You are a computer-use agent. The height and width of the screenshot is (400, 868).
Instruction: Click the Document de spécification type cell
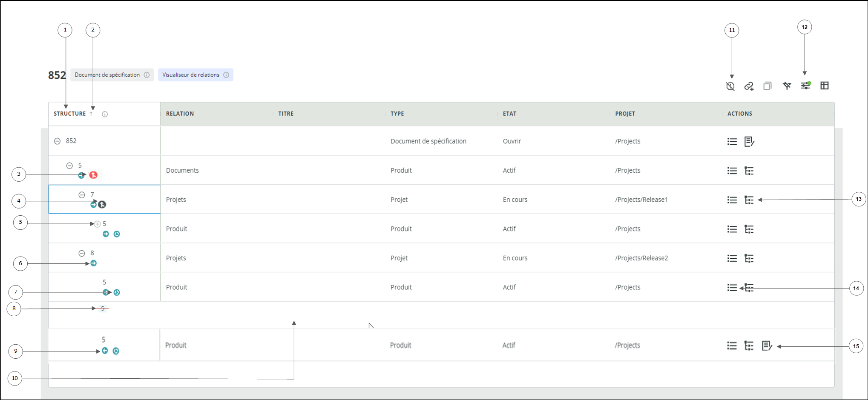point(428,141)
